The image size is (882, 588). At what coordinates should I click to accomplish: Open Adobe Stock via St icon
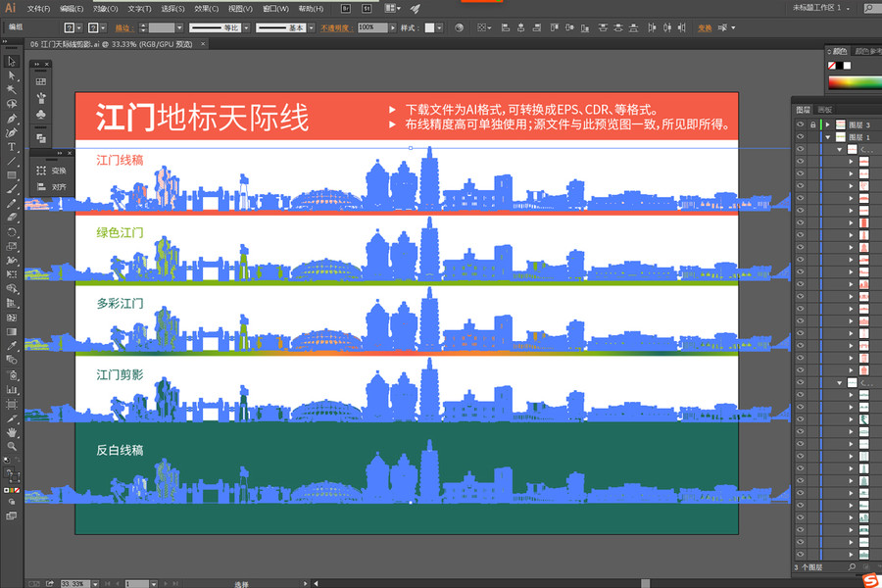click(367, 9)
